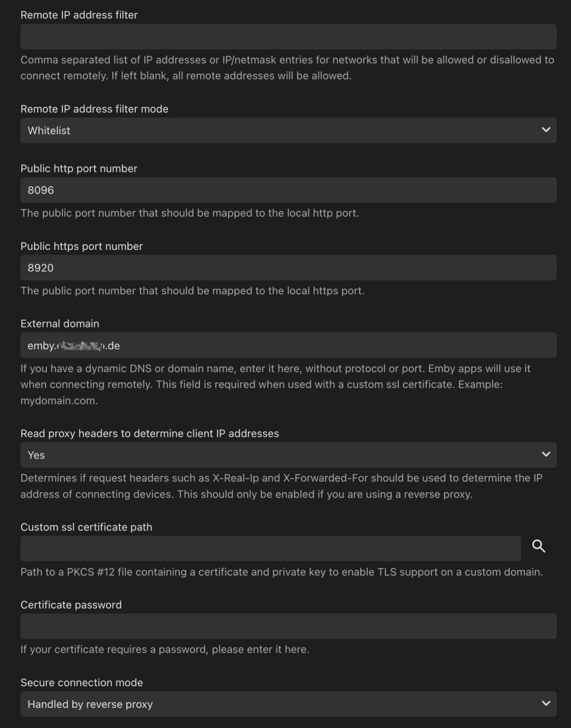Select the Public http port number field

(289, 189)
